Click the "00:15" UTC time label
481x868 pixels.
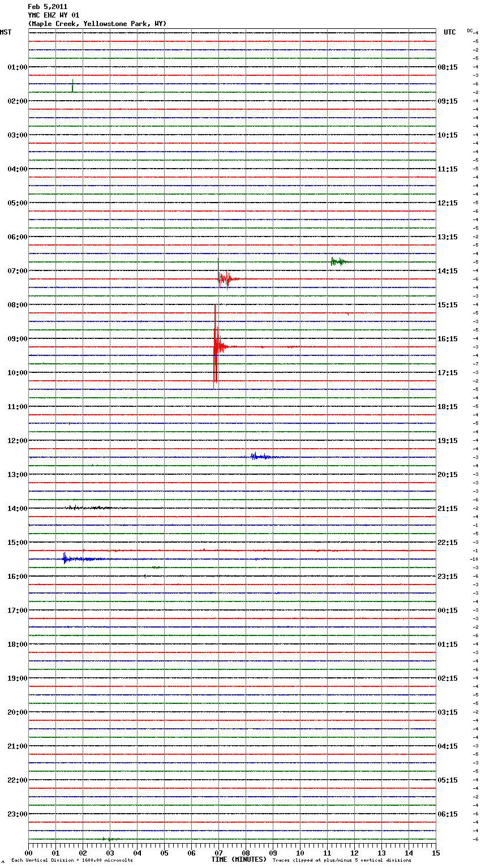(448, 611)
